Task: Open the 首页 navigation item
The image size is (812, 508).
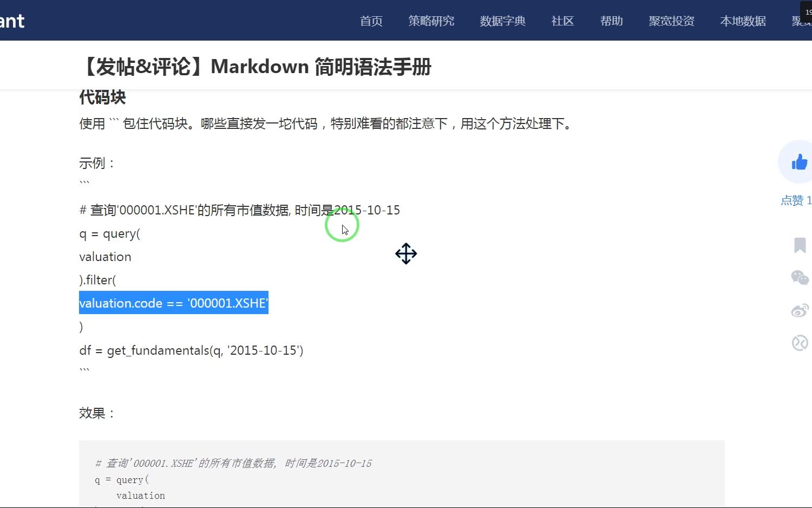Action: 371,21
